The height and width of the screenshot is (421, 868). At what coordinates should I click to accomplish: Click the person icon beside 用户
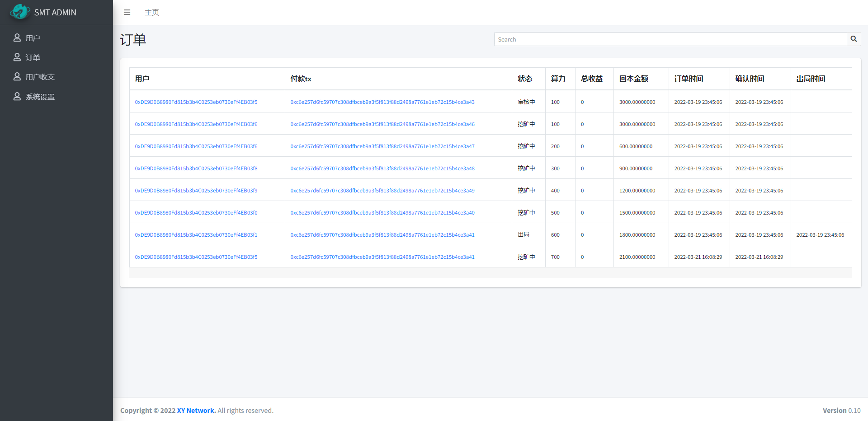click(x=17, y=38)
